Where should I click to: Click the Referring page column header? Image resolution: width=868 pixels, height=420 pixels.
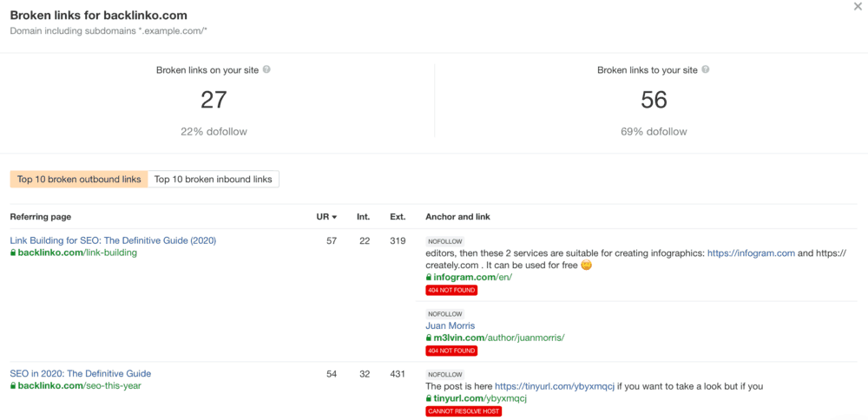pyautogui.click(x=41, y=217)
